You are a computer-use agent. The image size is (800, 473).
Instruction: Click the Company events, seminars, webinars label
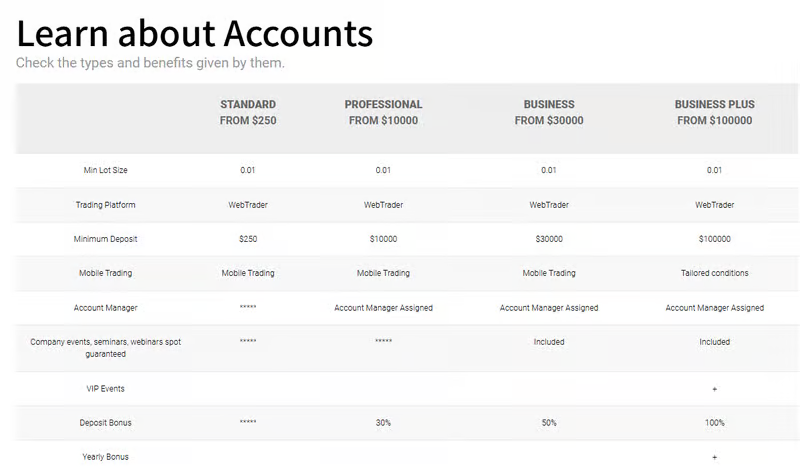click(105, 347)
